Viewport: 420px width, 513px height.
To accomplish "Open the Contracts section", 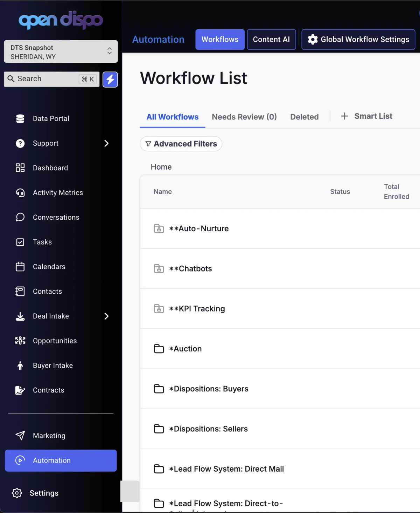I will [48, 390].
